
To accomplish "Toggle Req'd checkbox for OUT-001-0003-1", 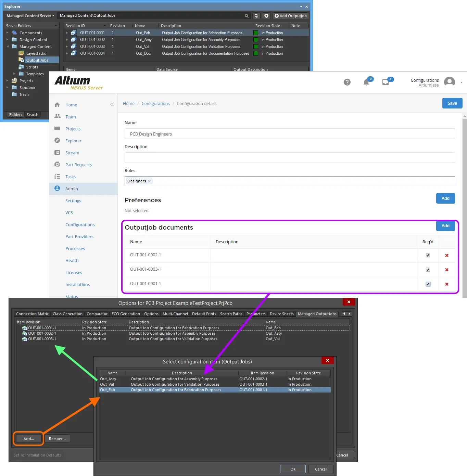I will pos(428,270).
